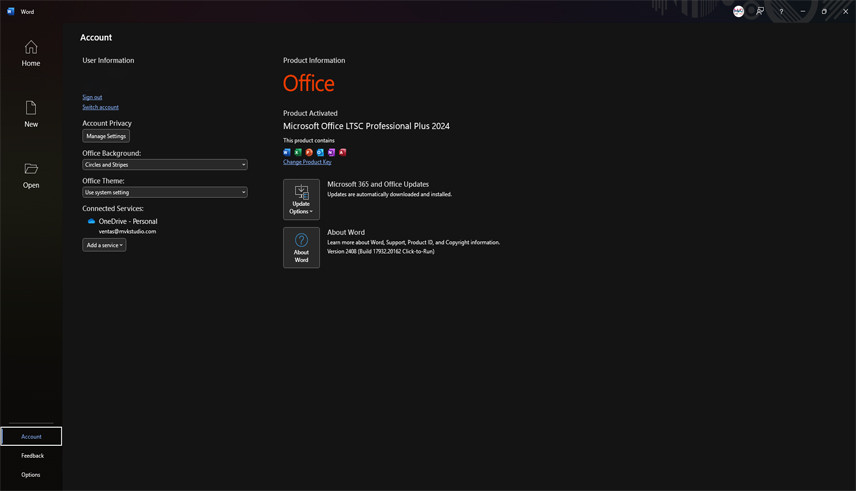Viewport: 856px width, 491px height.
Task: Select the Feedback item in sidebar
Action: pyautogui.click(x=32, y=455)
